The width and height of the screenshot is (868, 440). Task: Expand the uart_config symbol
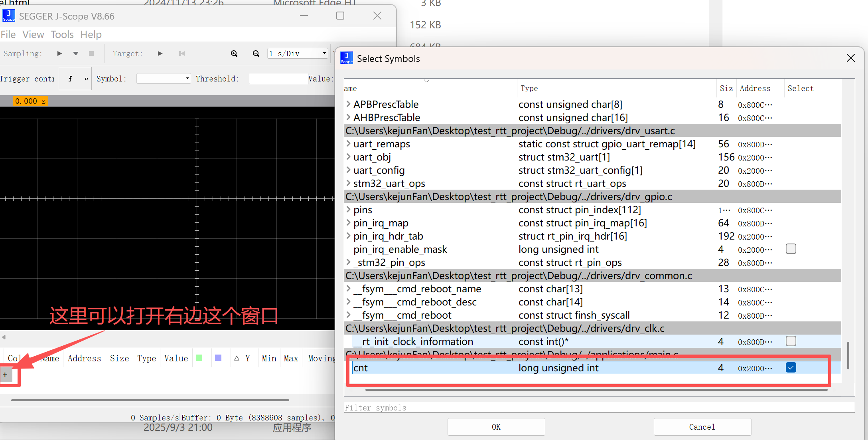pyautogui.click(x=349, y=170)
